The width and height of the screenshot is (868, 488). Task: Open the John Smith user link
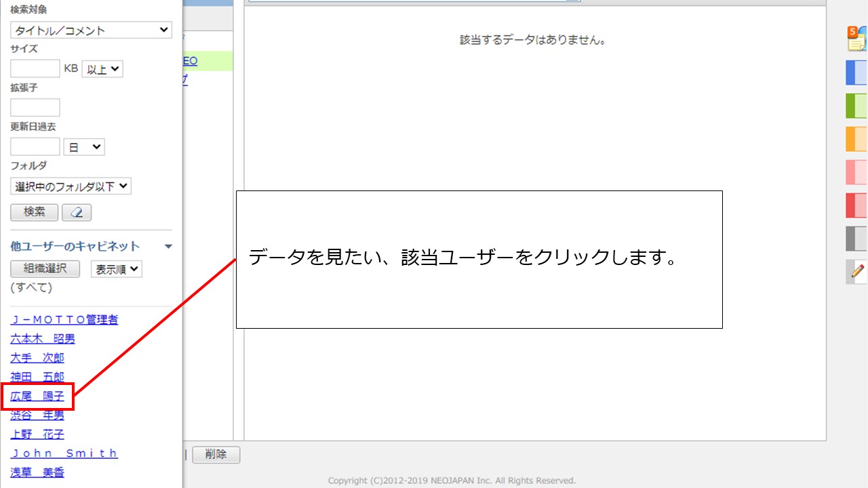(x=64, y=453)
